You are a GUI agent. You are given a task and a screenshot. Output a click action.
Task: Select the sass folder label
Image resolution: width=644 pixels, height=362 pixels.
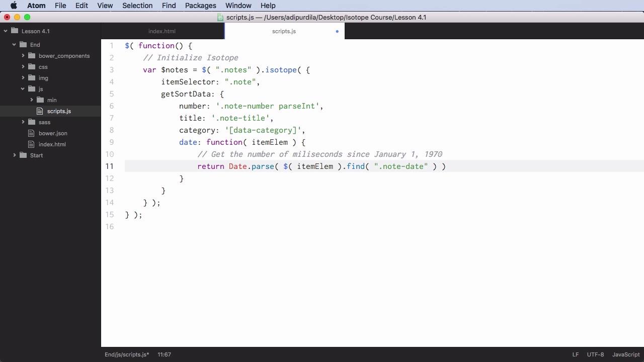[x=44, y=122]
